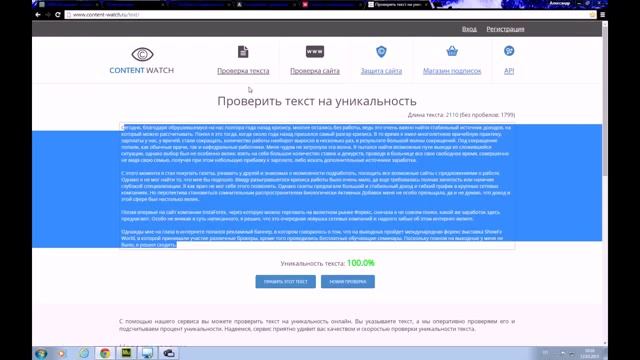Click the Вход login link

tap(469, 29)
